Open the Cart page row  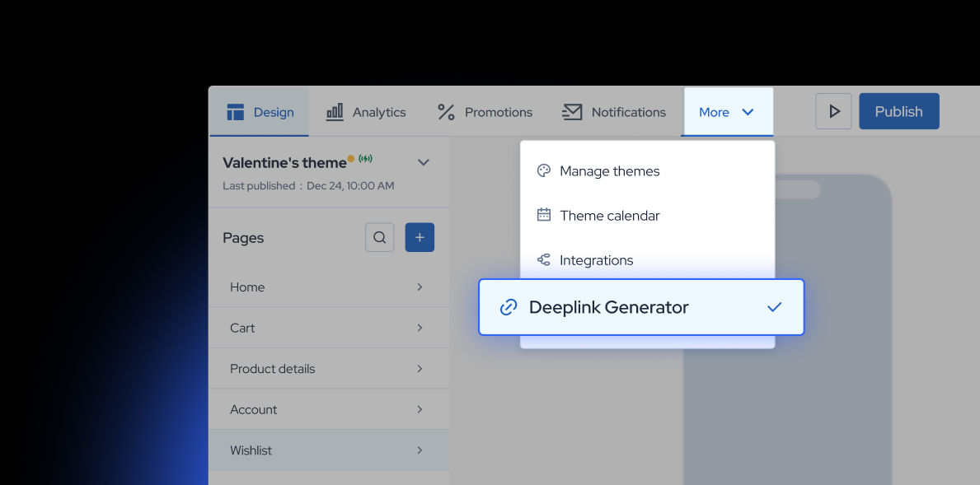click(x=329, y=328)
